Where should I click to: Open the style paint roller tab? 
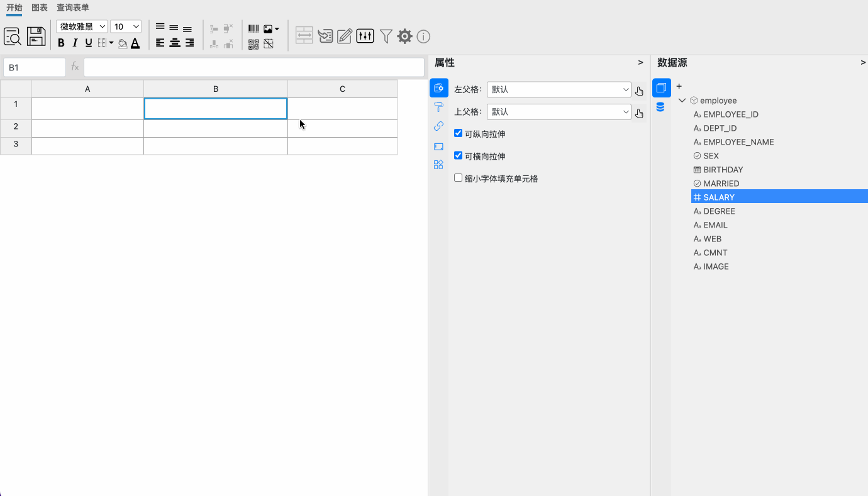439,107
